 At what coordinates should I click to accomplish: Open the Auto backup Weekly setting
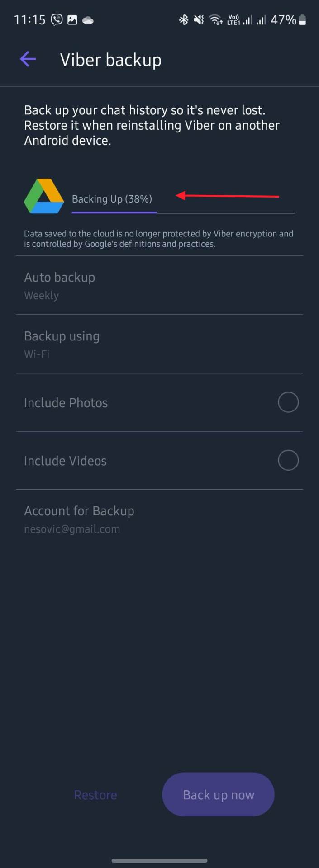tap(159, 285)
